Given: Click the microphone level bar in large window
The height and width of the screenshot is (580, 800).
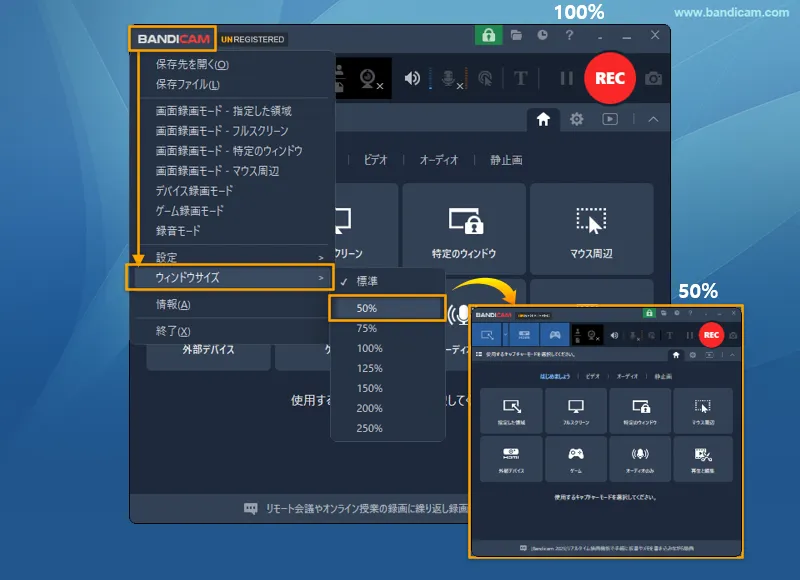Looking at the screenshot, I should [x=466, y=79].
